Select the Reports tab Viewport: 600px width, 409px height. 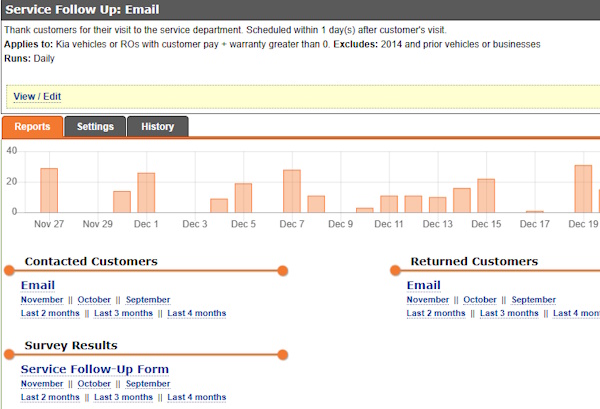pos(32,127)
